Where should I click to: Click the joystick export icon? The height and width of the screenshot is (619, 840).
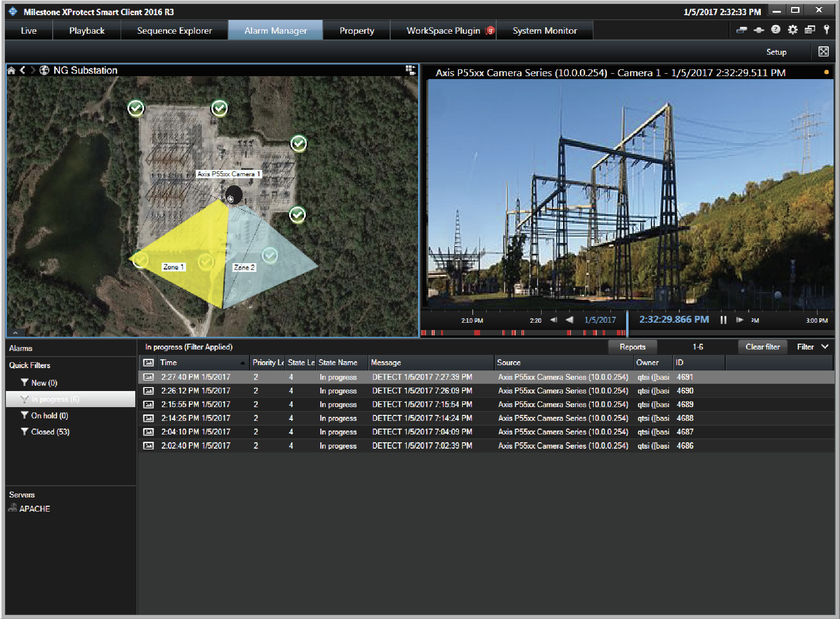click(758, 30)
